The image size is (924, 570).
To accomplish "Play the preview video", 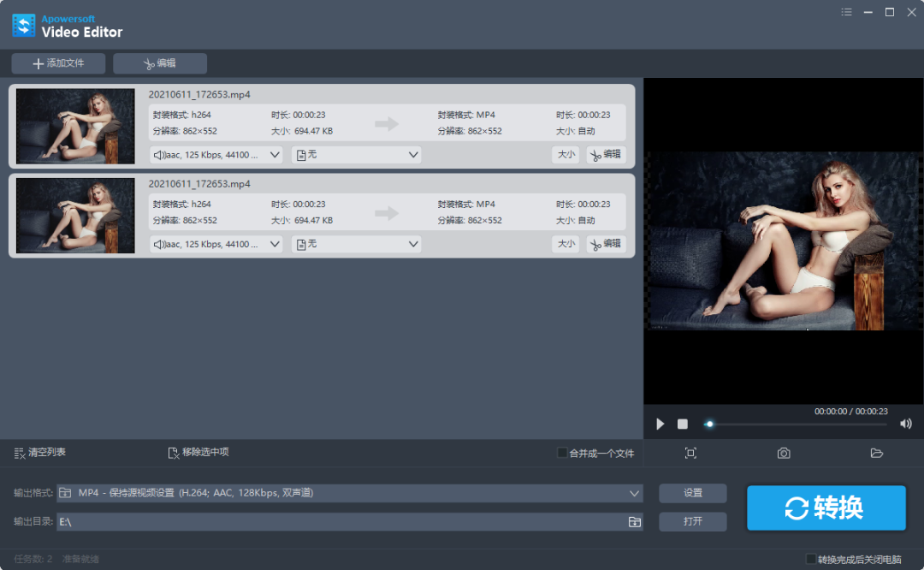I will 660,424.
